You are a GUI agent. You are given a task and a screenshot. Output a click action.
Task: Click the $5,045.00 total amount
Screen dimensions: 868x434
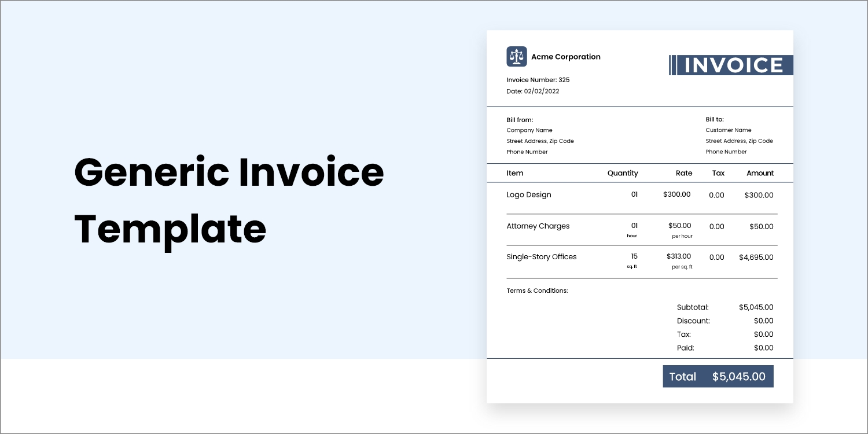pyautogui.click(x=739, y=377)
